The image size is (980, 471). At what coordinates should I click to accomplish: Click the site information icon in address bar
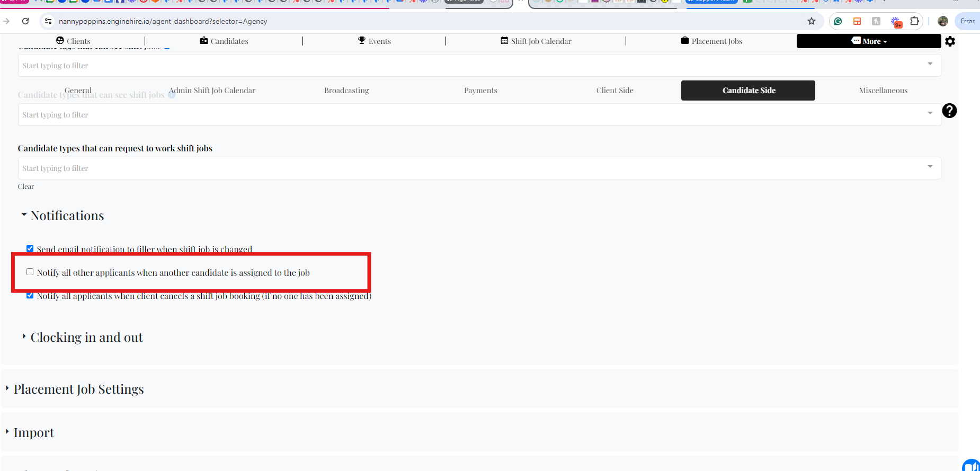click(48, 21)
